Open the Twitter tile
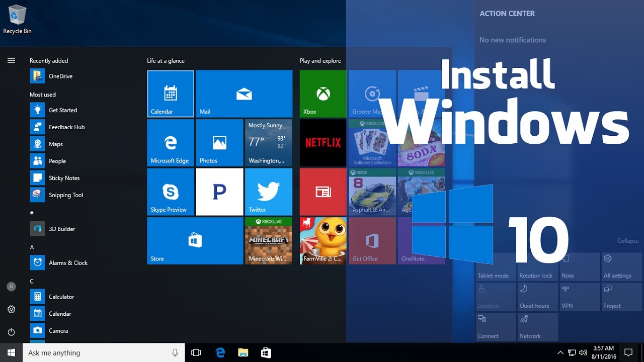This screenshot has height=362, width=644. [269, 192]
